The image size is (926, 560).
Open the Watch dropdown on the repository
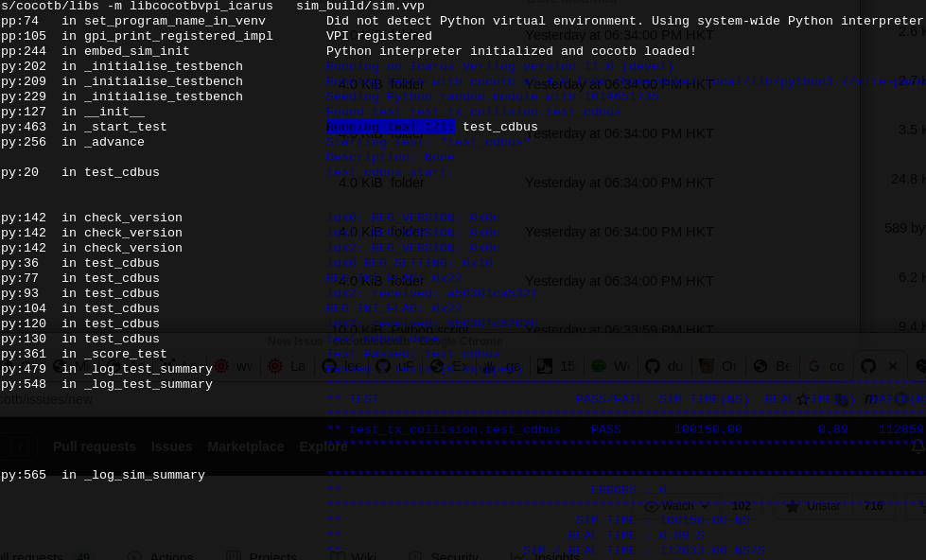[676, 506]
